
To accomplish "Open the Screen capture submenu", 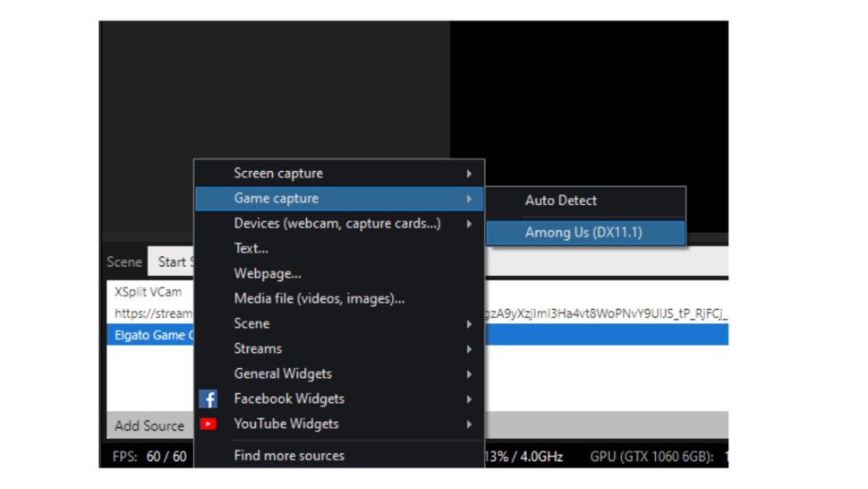I will [x=339, y=174].
